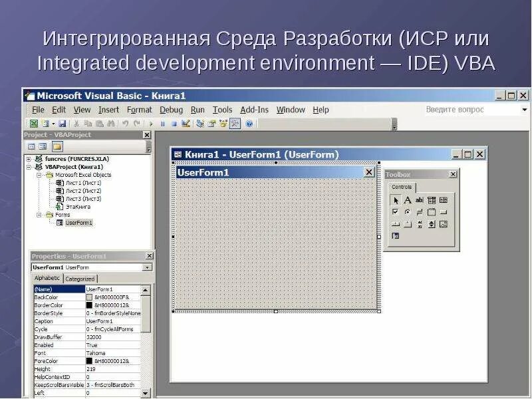Screen dimensions: 532x399
Task: Open the Properties object selector dropdown
Action: (147, 268)
